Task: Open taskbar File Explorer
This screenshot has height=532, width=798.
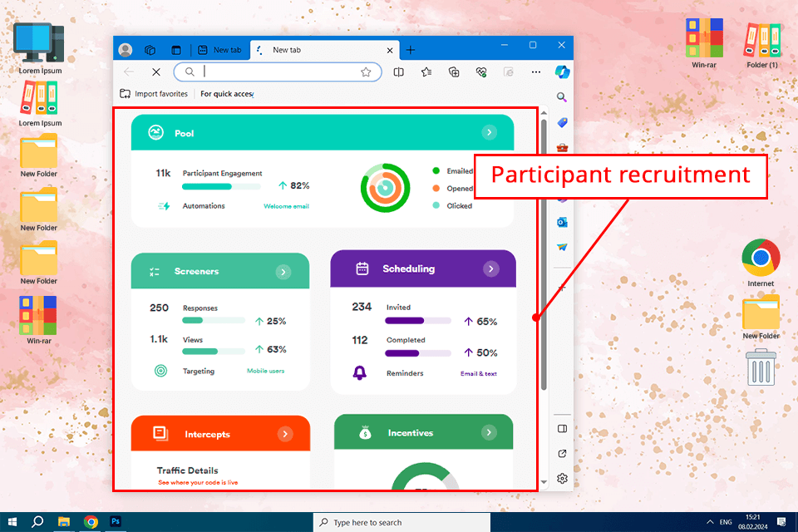Action: [x=64, y=522]
